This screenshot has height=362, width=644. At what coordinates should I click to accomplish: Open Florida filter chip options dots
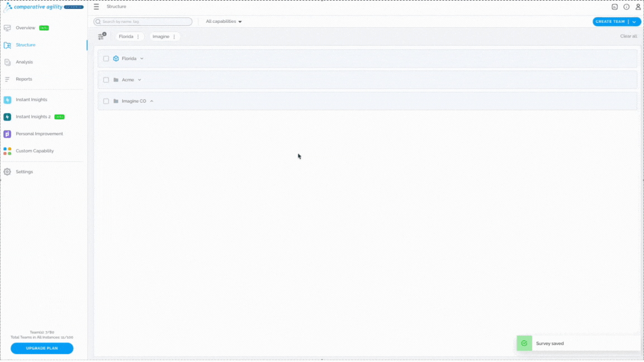coord(138,36)
